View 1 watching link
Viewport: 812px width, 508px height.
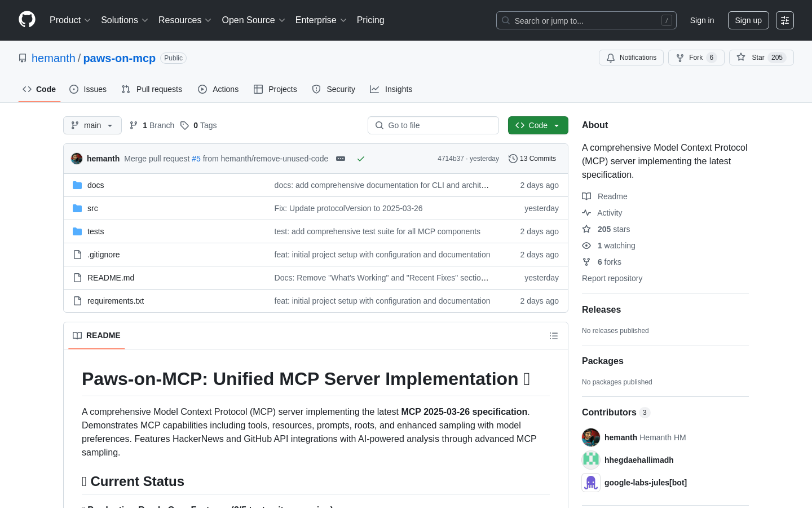[x=608, y=246]
